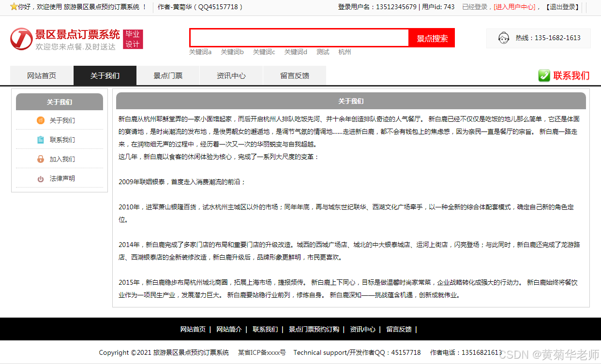The height and width of the screenshot is (364, 601).
Task: Select 留言反馈 in the navigation bar
Action: [x=294, y=75]
